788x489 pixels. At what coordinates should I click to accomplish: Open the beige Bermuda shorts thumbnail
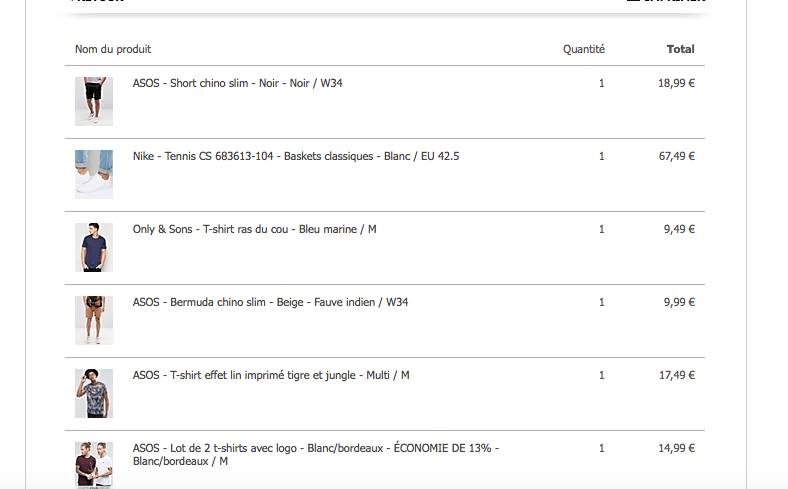tap(94, 320)
